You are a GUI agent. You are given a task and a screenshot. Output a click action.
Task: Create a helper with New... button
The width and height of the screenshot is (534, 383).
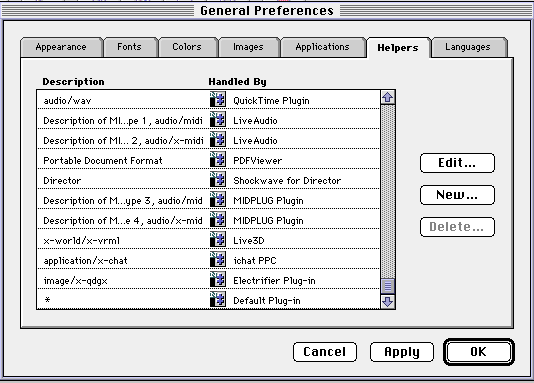457,195
